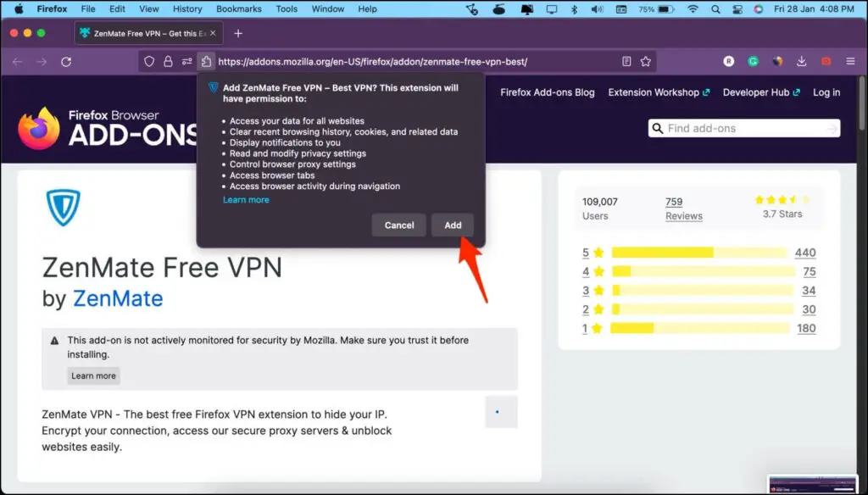Click the Wi-Fi status icon
This screenshot has width=868, height=495.
693,8
